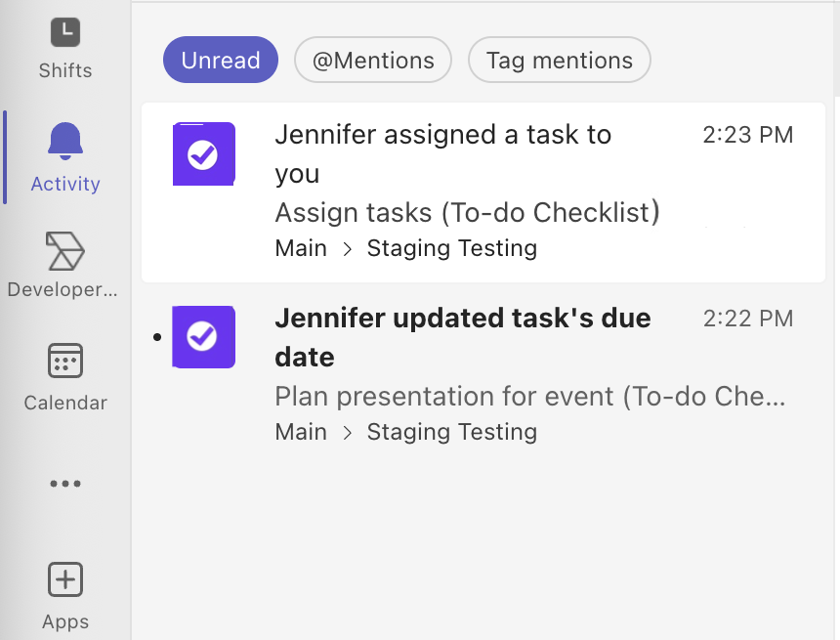Click the Calendar label in sidebar
The height and width of the screenshot is (640, 840).
coord(65,403)
